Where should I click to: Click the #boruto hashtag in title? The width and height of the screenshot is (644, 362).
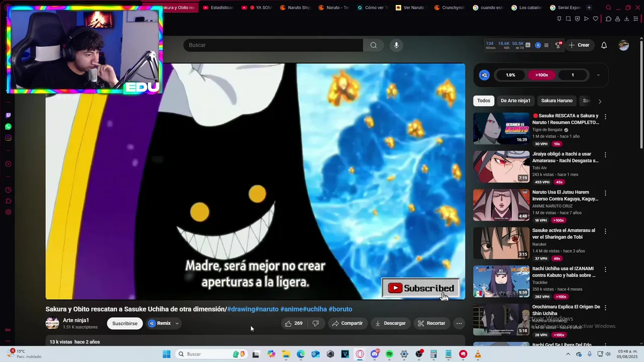click(x=341, y=309)
